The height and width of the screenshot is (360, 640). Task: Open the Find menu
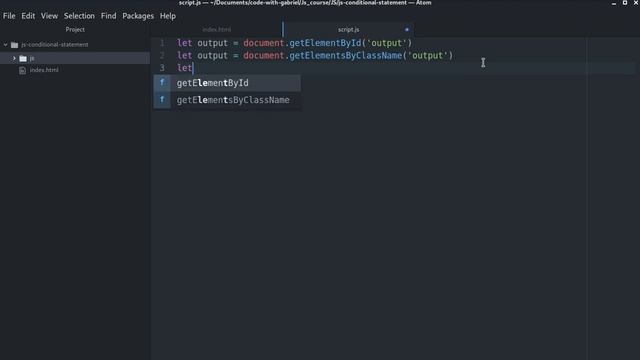109,16
